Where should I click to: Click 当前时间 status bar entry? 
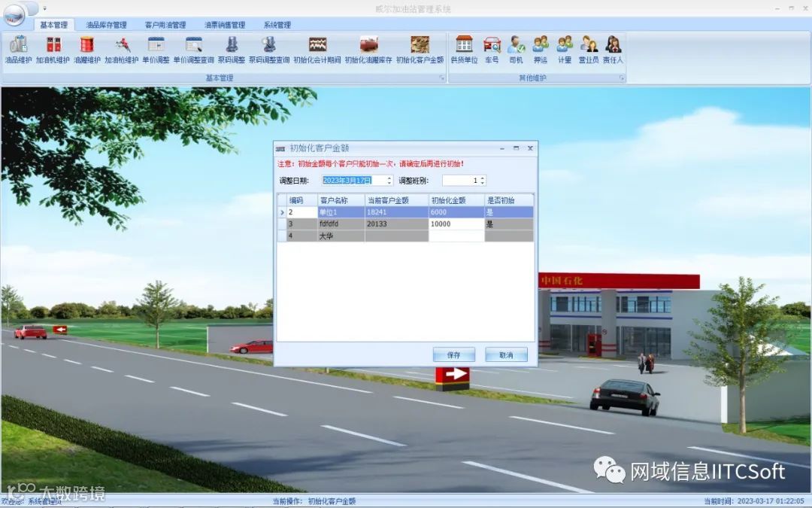coord(754,501)
